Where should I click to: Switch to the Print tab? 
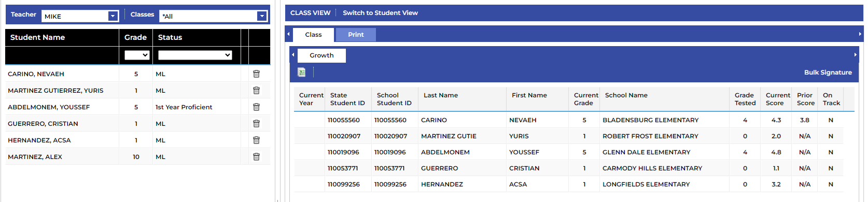(356, 35)
